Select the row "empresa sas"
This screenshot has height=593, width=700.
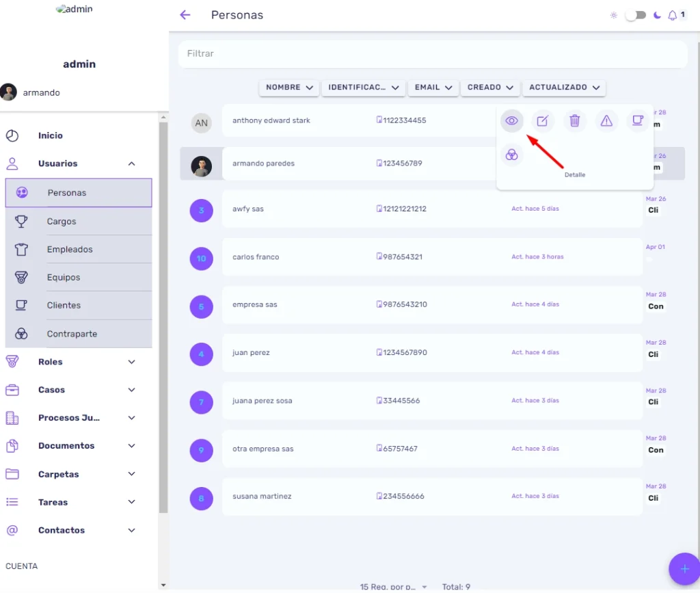point(432,304)
